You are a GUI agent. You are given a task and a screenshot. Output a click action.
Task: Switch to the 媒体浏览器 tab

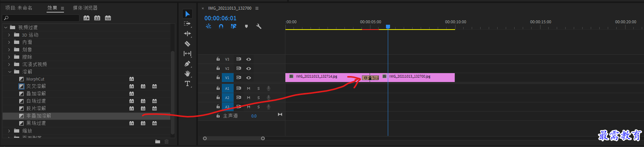click(x=85, y=8)
